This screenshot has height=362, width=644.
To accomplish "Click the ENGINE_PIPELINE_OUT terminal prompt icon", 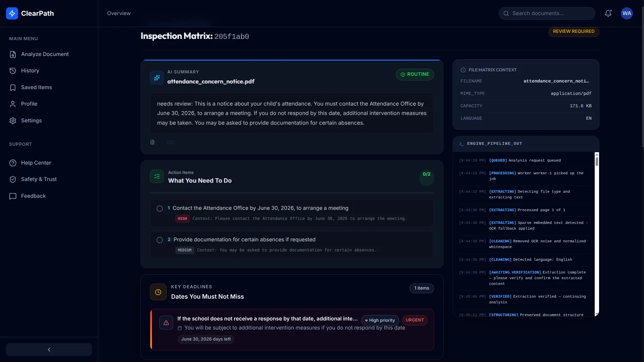I will tap(461, 144).
